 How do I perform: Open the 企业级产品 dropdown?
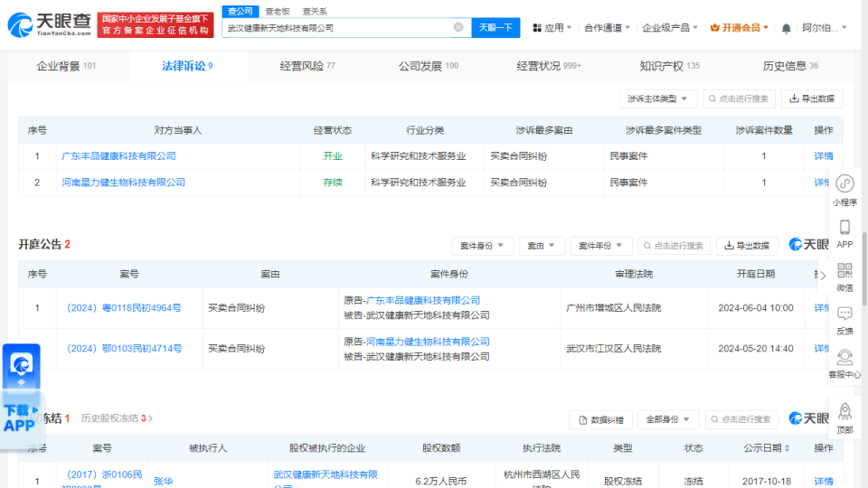(670, 28)
